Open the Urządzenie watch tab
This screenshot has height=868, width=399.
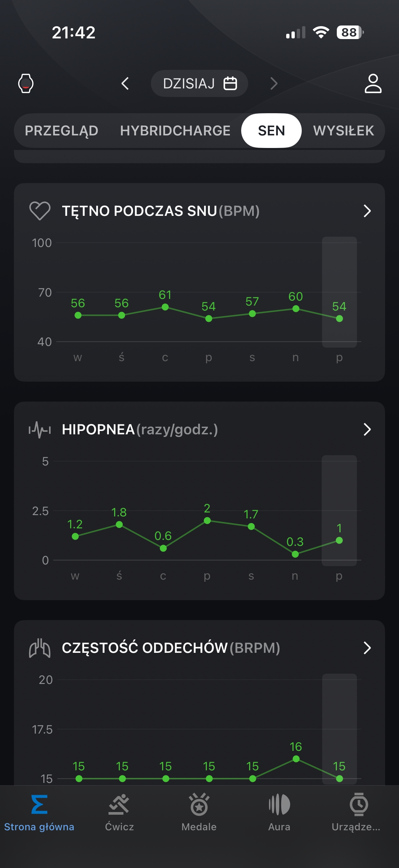(x=359, y=811)
